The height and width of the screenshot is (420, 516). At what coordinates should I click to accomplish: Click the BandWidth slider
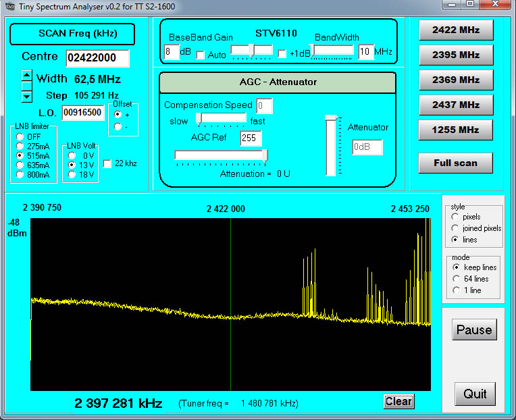pos(332,51)
